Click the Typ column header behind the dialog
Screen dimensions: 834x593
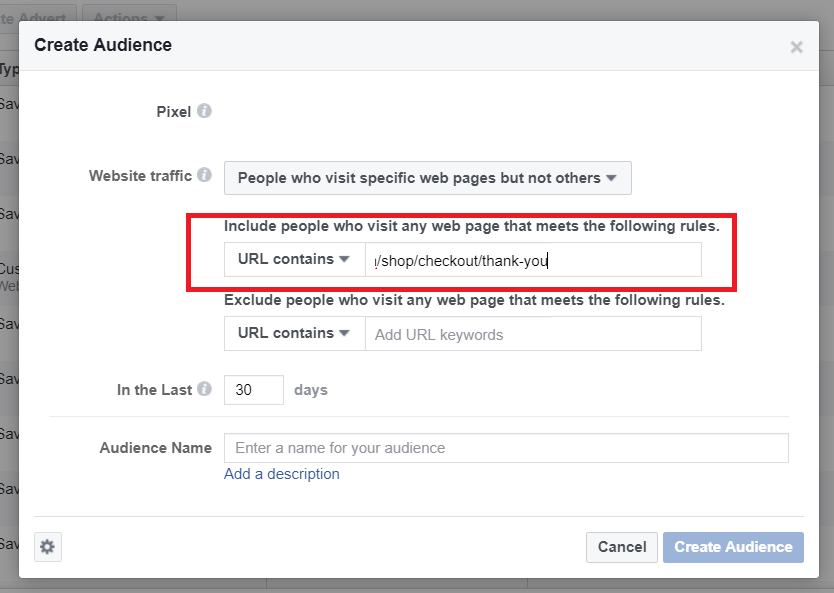coord(8,70)
